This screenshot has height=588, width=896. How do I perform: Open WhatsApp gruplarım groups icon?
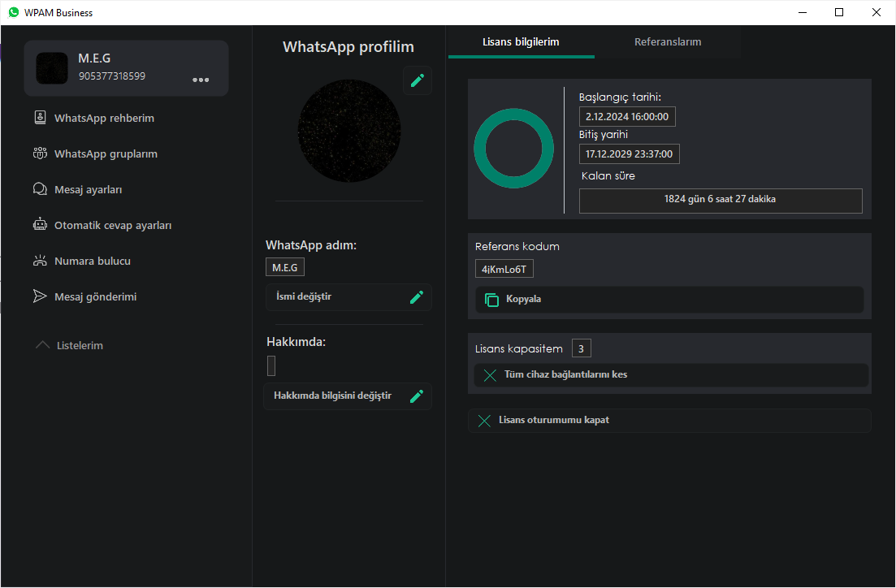(40, 153)
